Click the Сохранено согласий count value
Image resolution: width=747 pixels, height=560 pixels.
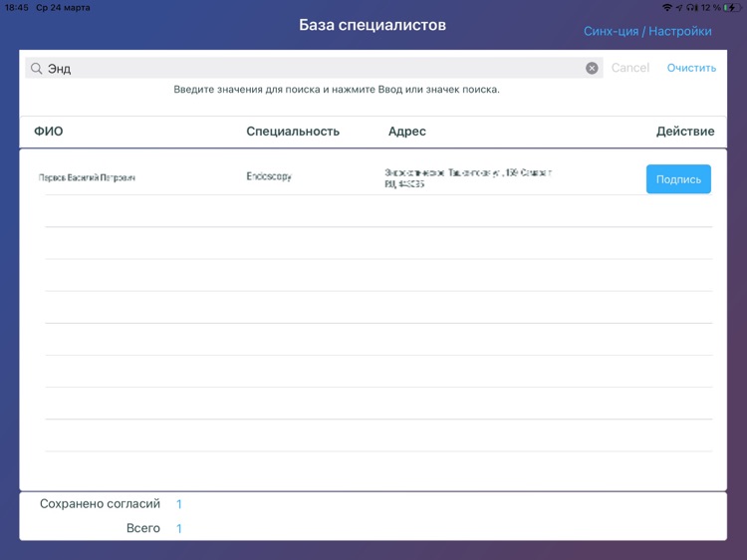pyautogui.click(x=179, y=504)
